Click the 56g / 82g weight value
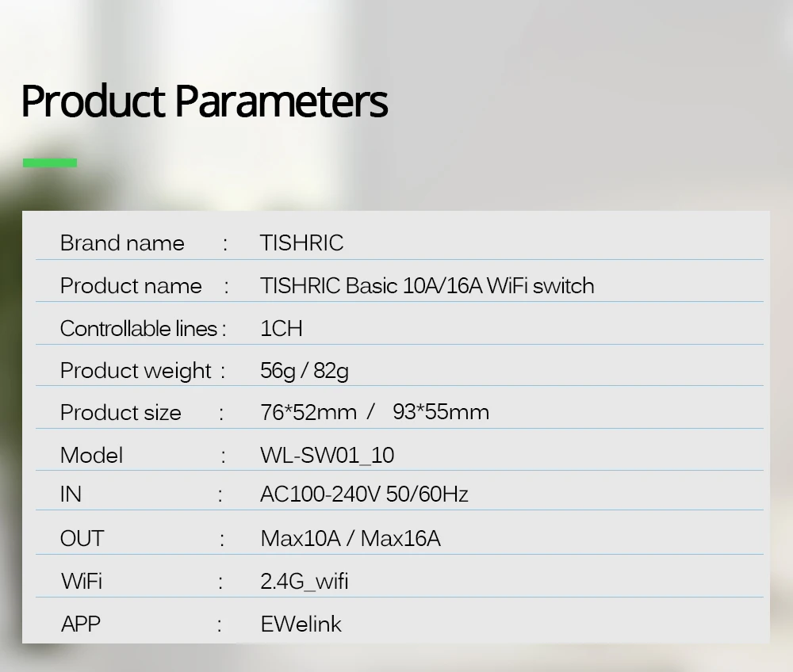 coord(305,372)
